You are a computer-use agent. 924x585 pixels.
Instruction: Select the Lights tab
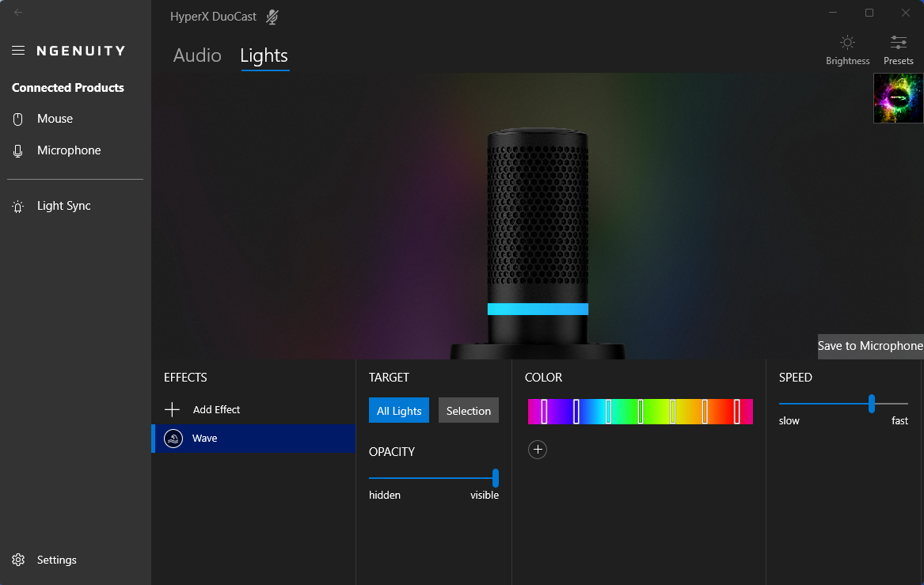click(x=264, y=55)
